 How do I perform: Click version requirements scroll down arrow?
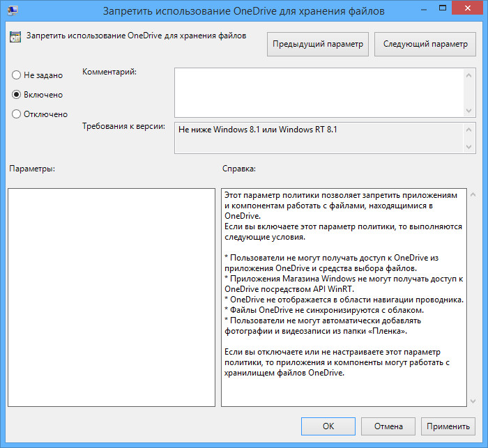[x=469, y=147]
